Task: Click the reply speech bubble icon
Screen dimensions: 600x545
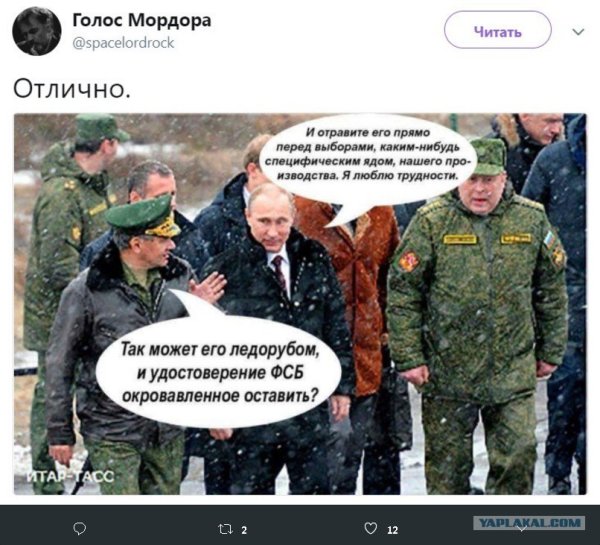Action: [x=80, y=529]
